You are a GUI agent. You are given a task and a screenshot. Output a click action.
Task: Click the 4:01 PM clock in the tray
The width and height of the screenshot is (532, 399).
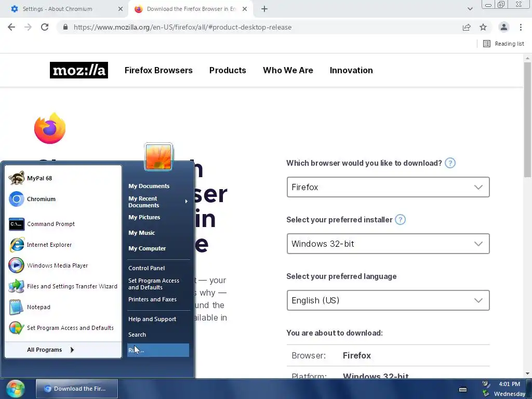coord(509,384)
